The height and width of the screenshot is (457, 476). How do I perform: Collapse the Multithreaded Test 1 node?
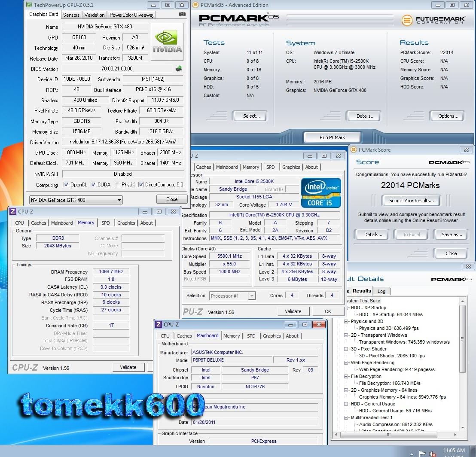coord(346,417)
